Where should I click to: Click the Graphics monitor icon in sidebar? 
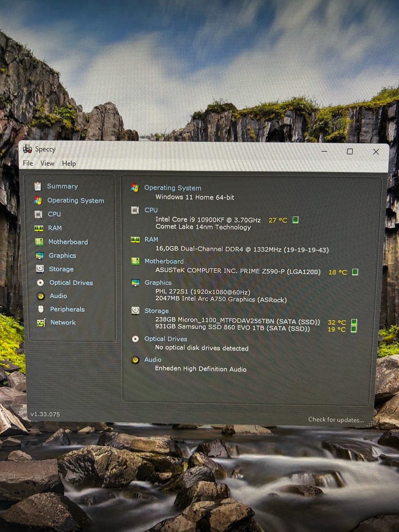pos(39,255)
